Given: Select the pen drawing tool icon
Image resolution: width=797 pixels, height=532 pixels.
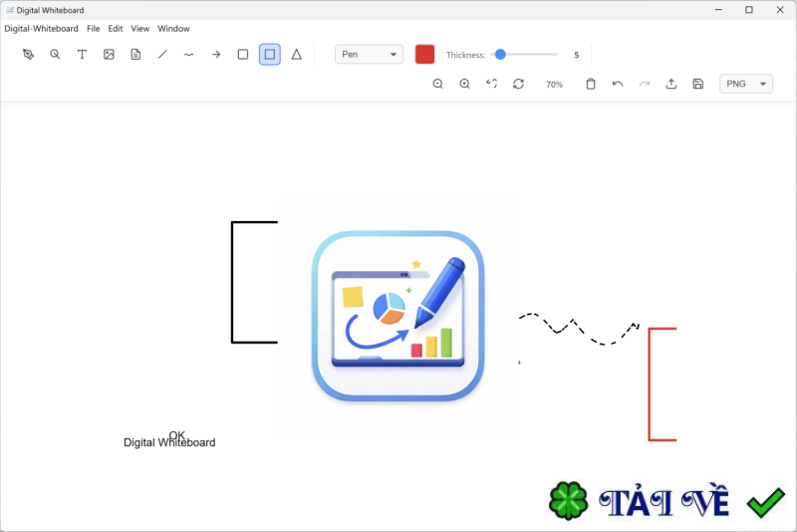Looking at the screenshot, I should [29, 55].
